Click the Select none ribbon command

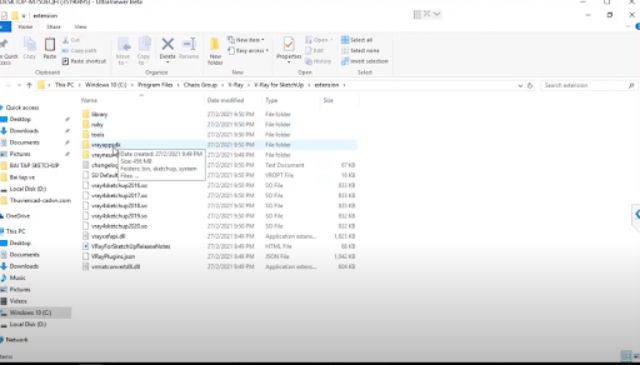pyautogui.click(x=360, y=51)
